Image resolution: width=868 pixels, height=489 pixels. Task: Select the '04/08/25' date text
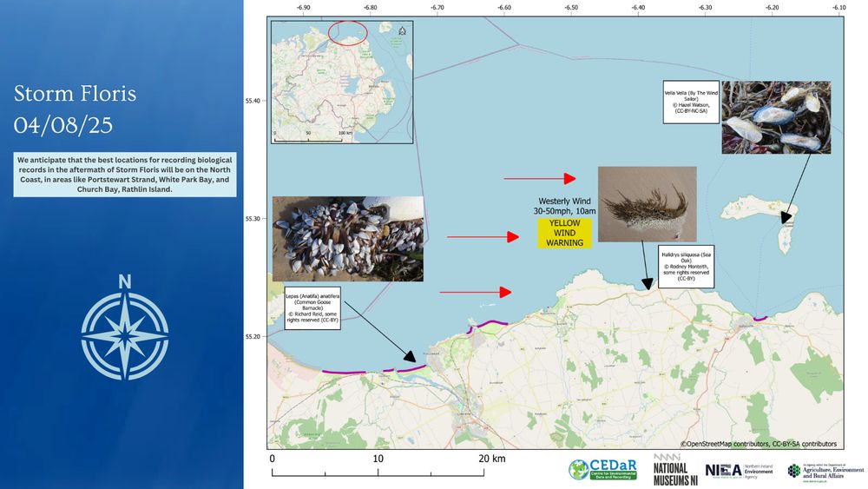tap(63, 125)
